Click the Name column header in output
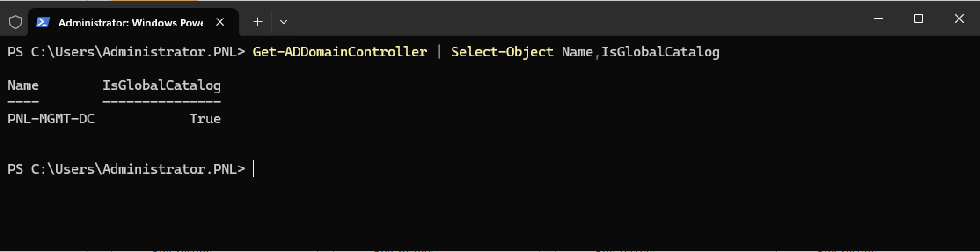This screenshot has height=252, width=980. [x=23, y=85]
